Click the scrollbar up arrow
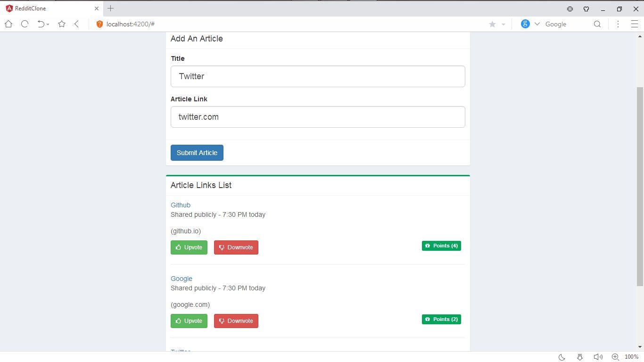 pyautogui.click(x=640, y=36)
